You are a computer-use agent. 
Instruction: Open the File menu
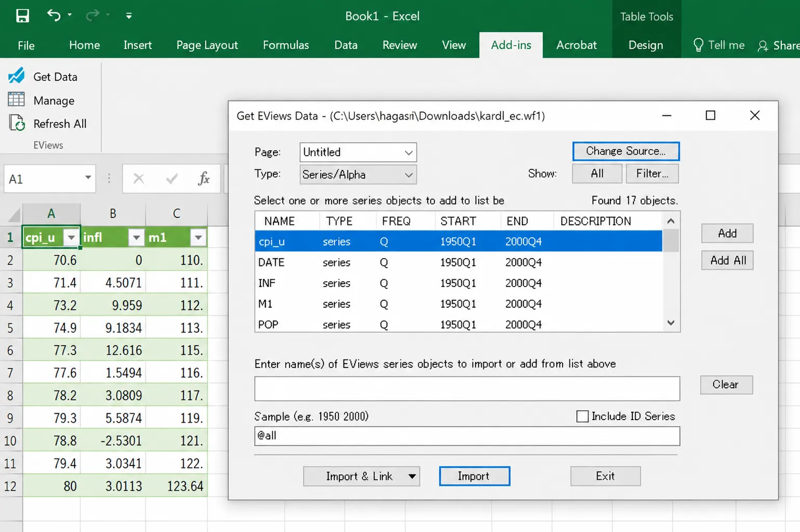point(26,45)
